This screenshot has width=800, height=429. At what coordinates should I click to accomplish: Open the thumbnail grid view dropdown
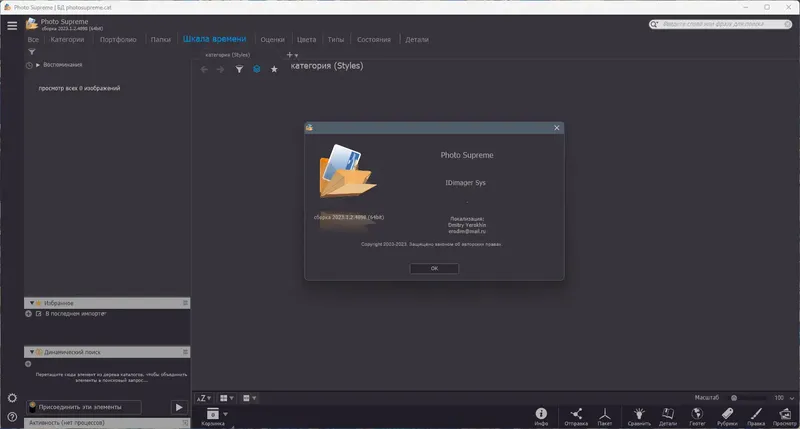(x=227, y=398)
